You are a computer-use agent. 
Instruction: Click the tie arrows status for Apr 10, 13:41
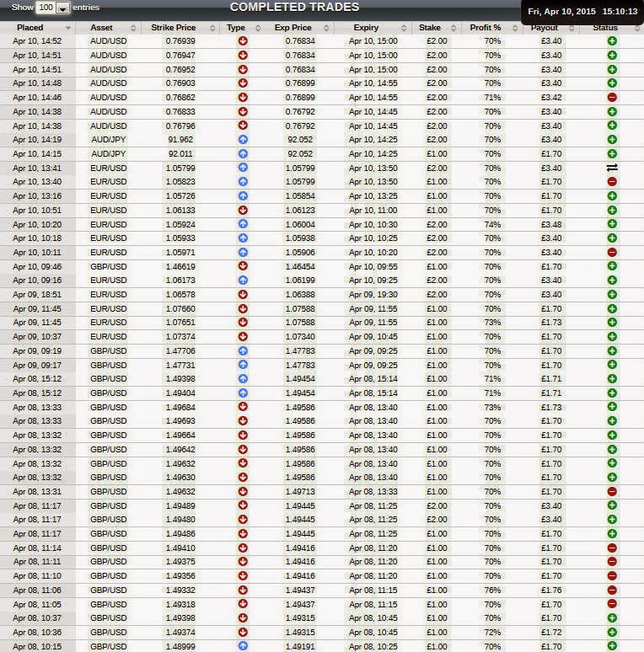click(x=612, y=168)
